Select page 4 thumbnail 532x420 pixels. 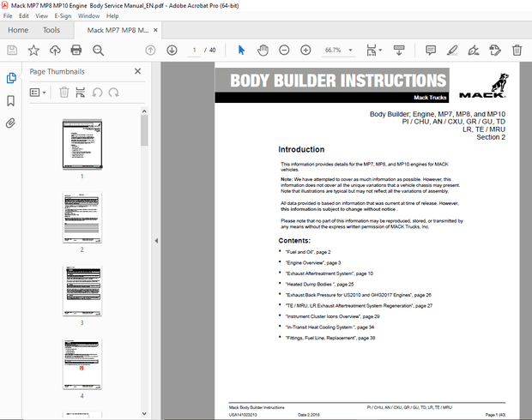(82, 364)
